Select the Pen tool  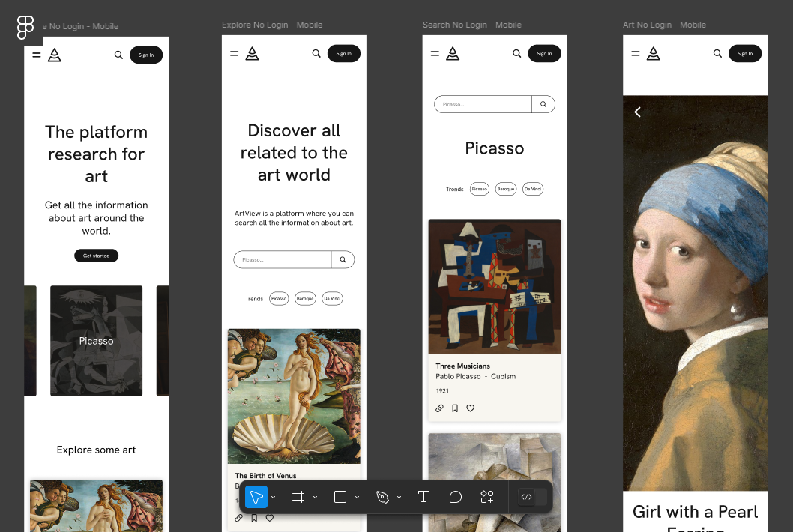click(382, 497)
